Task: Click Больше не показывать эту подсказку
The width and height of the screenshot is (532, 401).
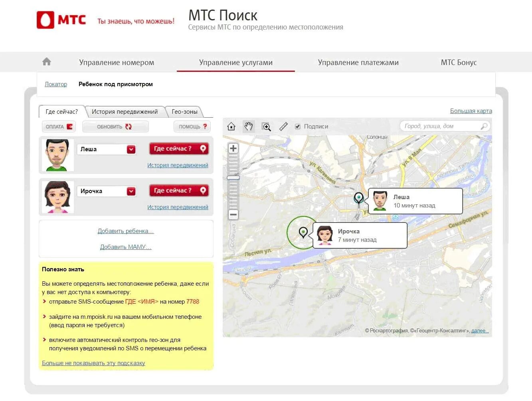Action: coord(93,363)
